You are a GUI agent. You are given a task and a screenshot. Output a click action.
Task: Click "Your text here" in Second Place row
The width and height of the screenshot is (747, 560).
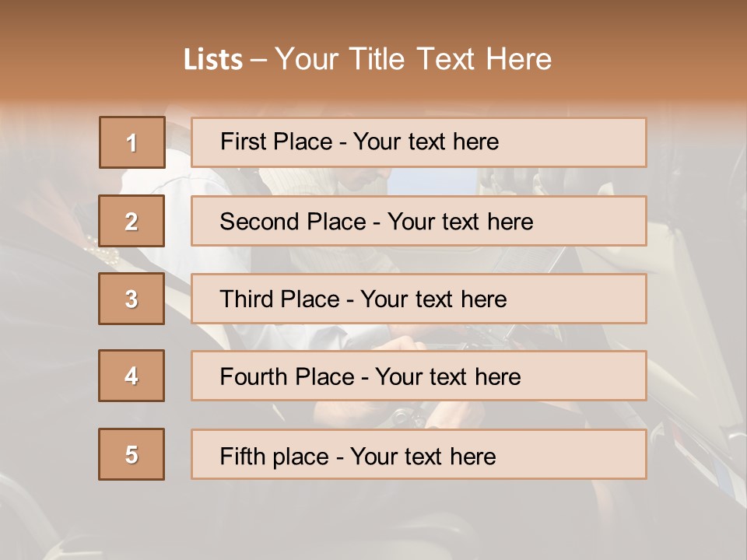coord(460,222)
